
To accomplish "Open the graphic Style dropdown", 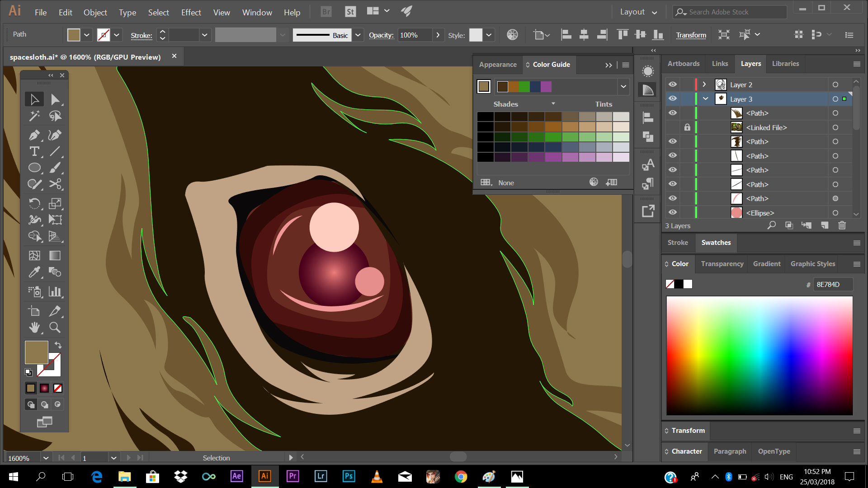I will click(x=489, y=35).
